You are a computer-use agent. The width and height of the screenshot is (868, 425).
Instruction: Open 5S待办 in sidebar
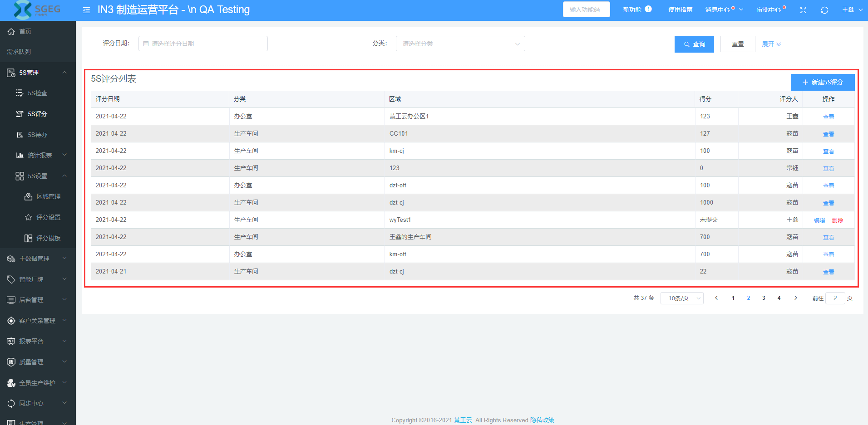[x=37, y=135]
